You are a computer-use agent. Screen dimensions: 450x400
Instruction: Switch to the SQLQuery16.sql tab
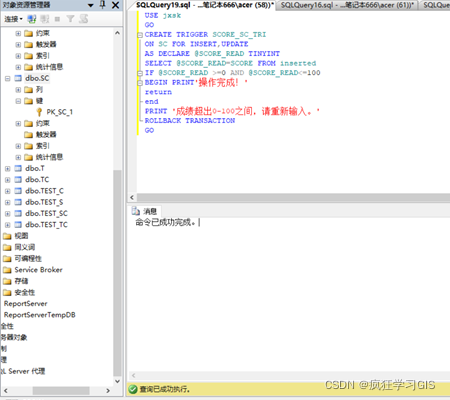click(x=347, y=5)
